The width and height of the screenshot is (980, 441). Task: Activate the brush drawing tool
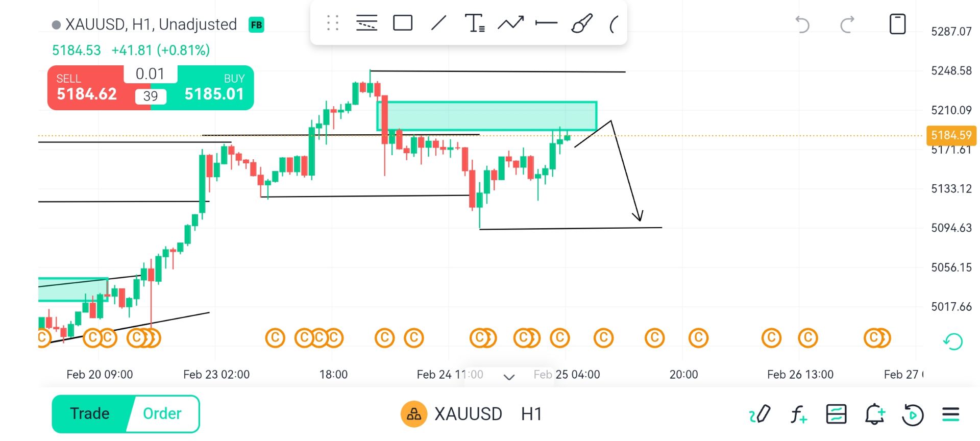click(x=581, y=23)
